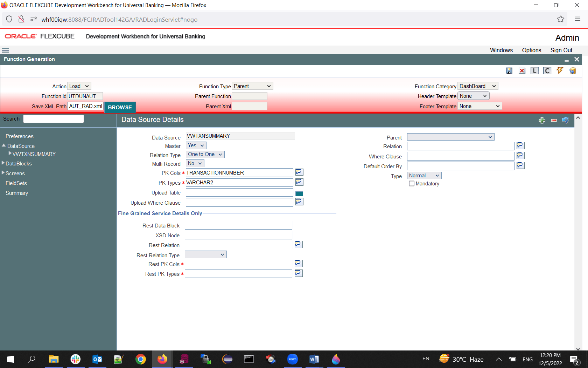The image size is (588, 368).
Task: Open Windows Start menu
Action: tap(10, 359)
